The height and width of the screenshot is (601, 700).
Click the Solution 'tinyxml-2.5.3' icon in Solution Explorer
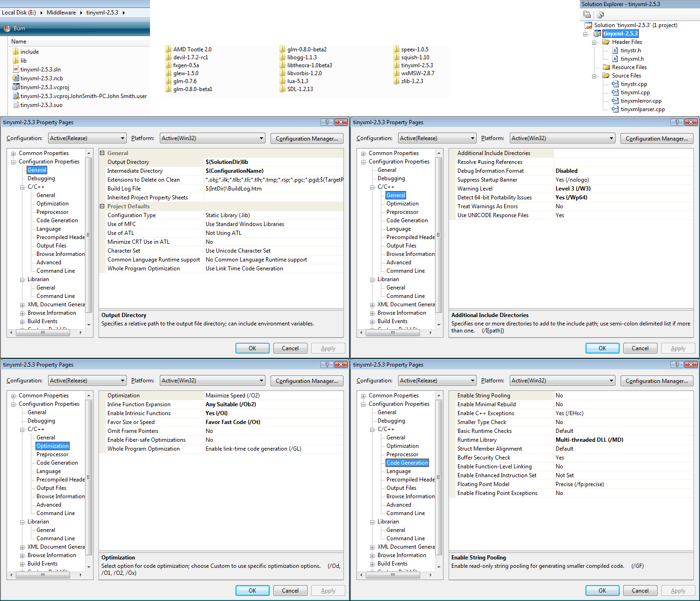coord(588,25)
